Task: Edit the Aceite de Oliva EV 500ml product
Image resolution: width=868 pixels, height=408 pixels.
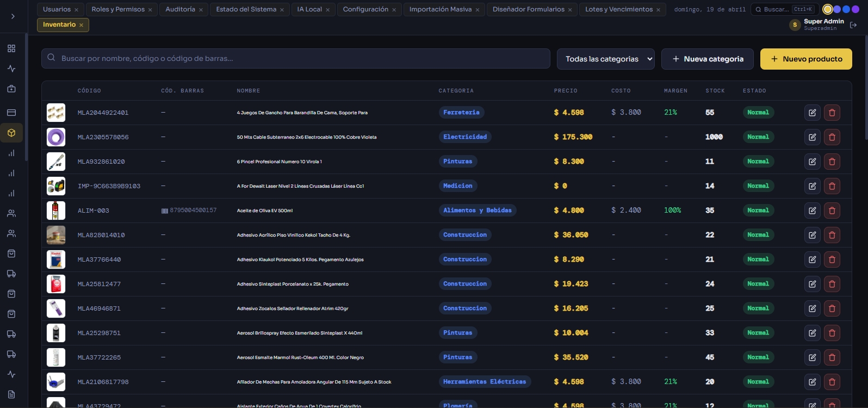Action: pos(812,211)
